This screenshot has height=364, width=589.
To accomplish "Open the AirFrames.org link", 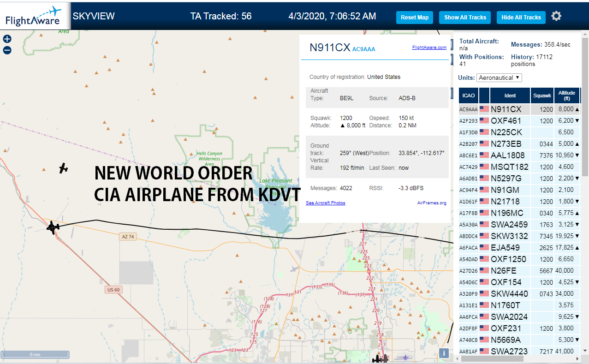I will pyautogui.click(x=432, y=203).
